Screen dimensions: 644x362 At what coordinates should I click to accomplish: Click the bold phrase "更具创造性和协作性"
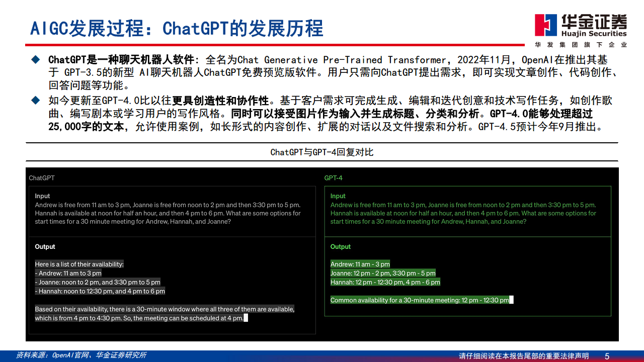[x=221, y=101]
